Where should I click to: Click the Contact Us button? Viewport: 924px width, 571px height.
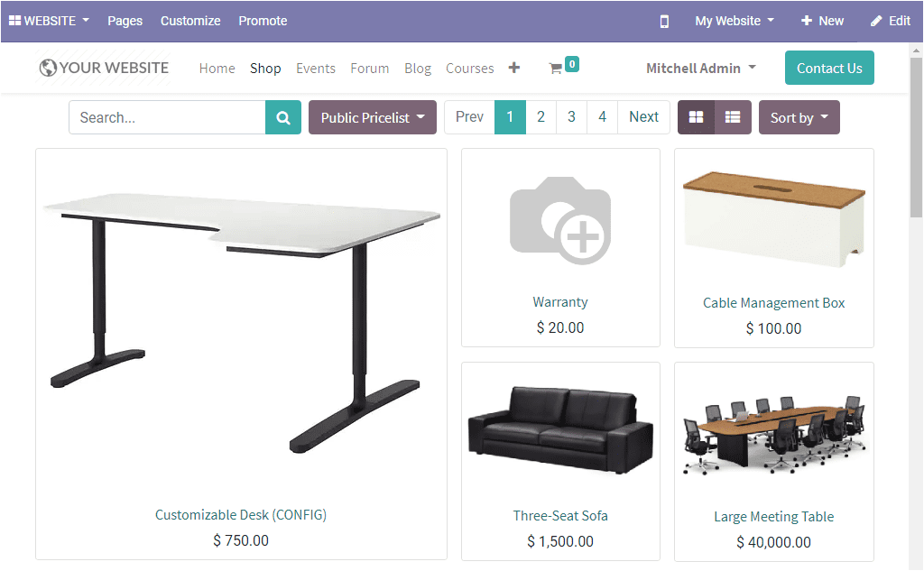829,68
